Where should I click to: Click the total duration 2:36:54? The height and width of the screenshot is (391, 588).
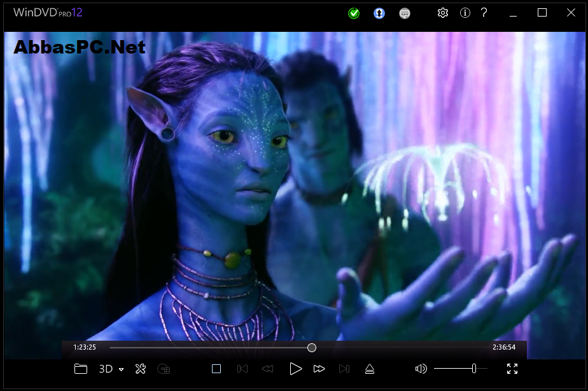[504, 348]
